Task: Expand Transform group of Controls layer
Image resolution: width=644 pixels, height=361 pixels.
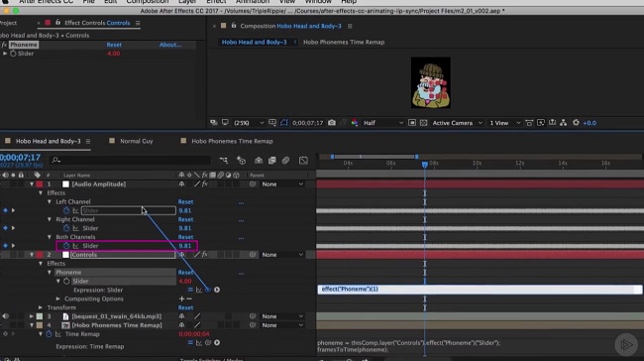Action: (x=41, y=307)
